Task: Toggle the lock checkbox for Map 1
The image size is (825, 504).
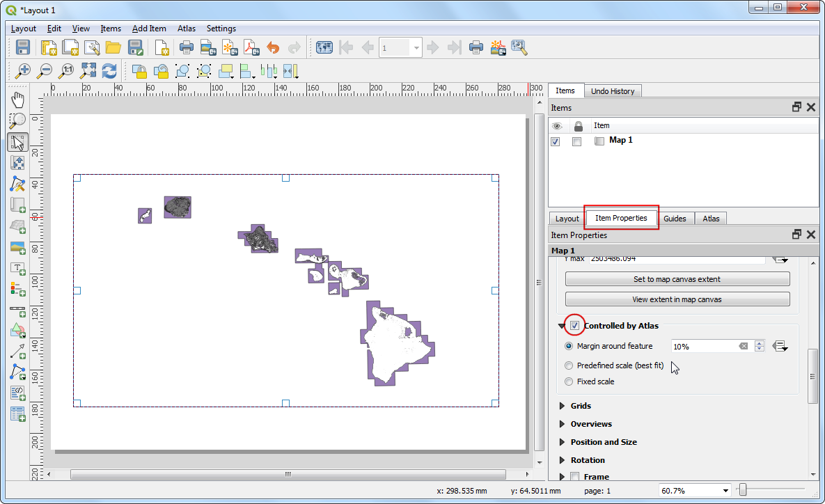Action: [576, 141]
